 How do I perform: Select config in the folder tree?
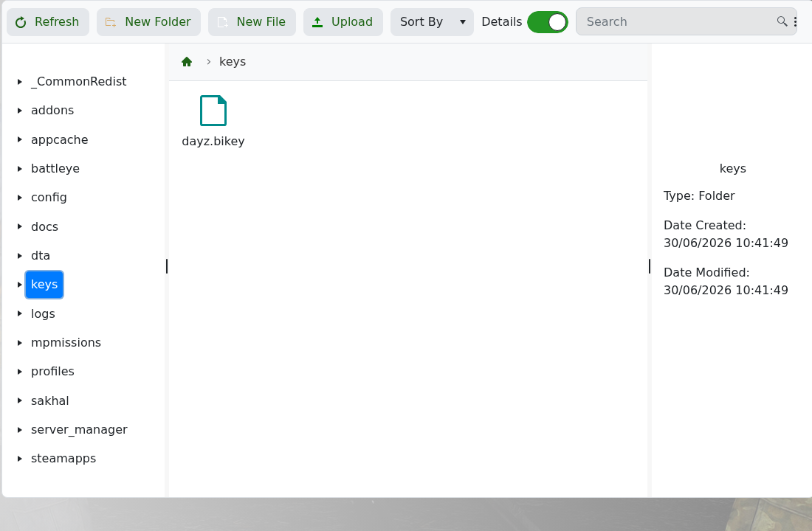(x=49, y=198)
